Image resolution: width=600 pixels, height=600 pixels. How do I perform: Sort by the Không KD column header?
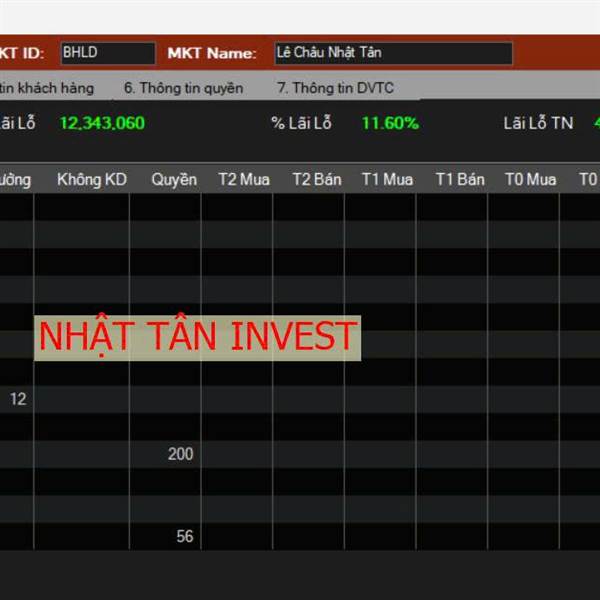click(x=92, y=179)
